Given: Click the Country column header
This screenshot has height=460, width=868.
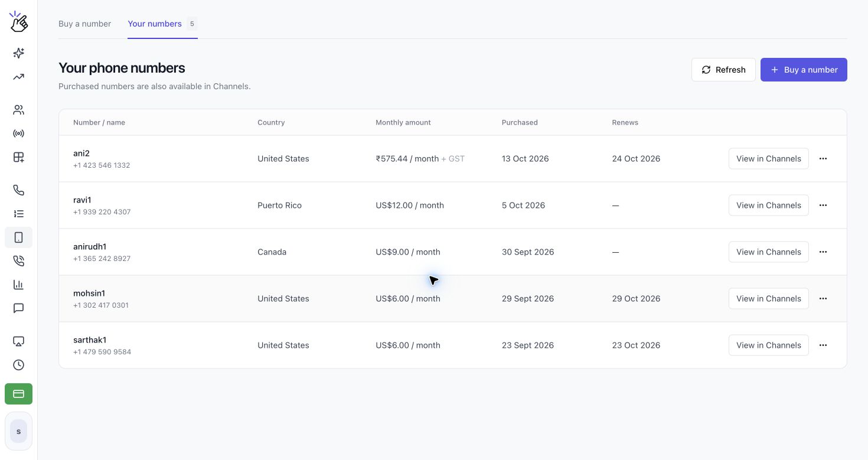Looking at the screenshot, I should click(x=271, y=122).
